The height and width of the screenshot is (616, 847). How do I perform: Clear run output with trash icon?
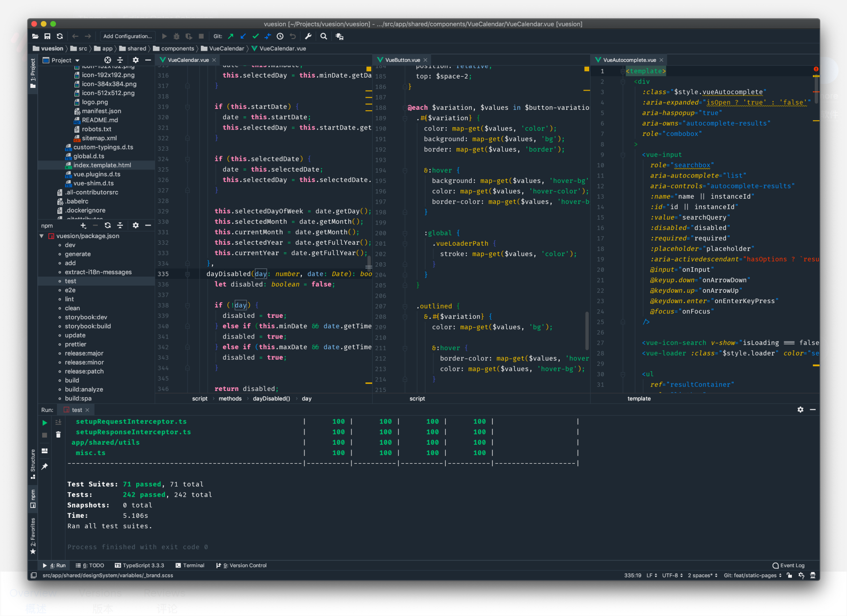[x=58, y=434]
